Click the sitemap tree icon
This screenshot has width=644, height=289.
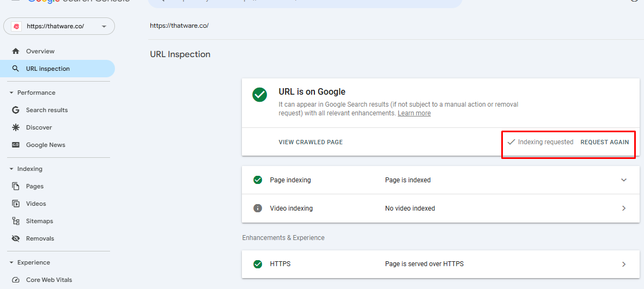(16, 221)
